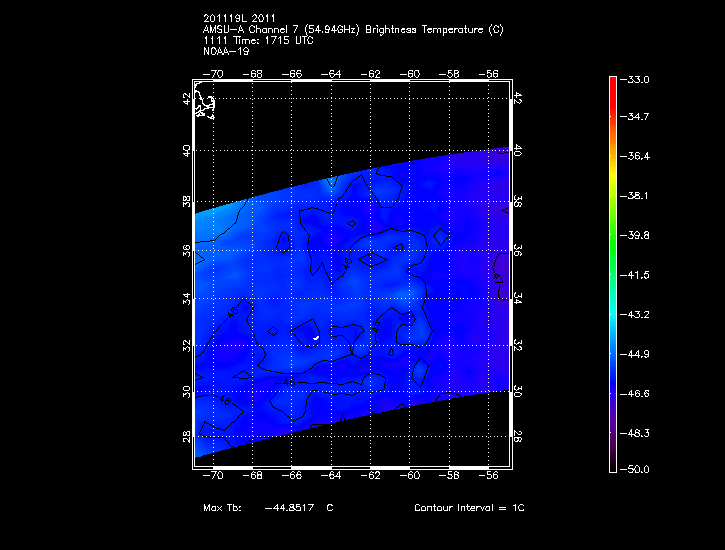This screenshot has height=550, width=725.
Task: Click the Contour Interval = 1C label
Action: coord(469,508)
